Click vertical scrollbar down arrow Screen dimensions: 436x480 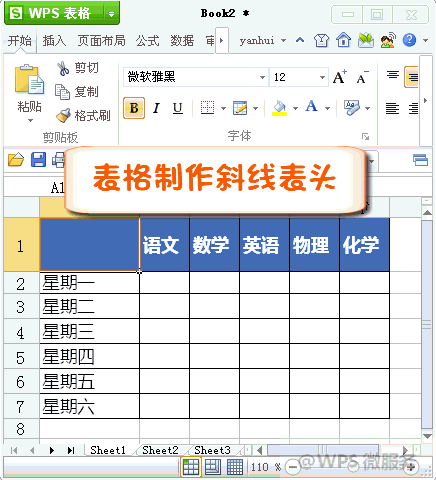click(x=427, y=436)
